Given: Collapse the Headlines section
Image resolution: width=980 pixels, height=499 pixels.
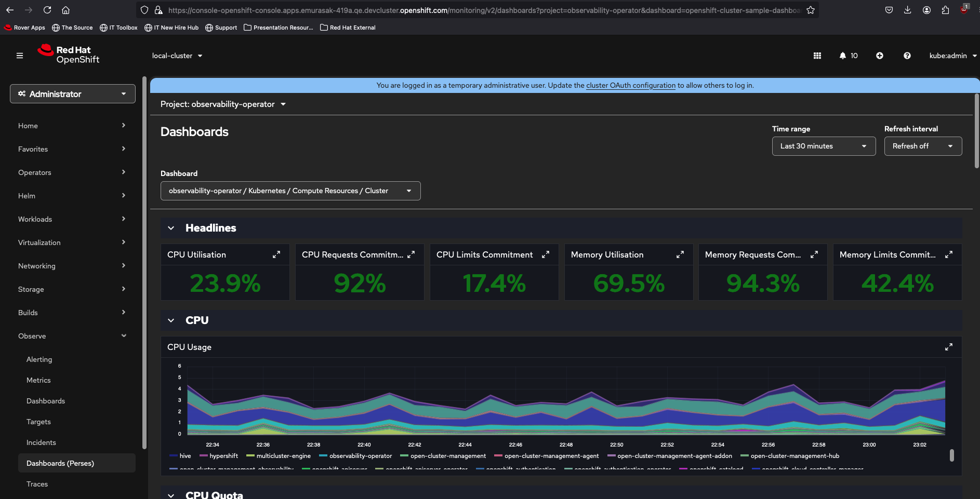Looking at the screenshot, I should click(171, 228).
